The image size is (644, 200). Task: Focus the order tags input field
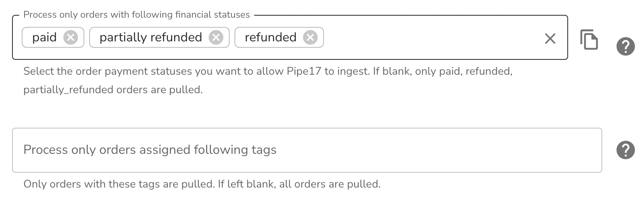[307, 150]
